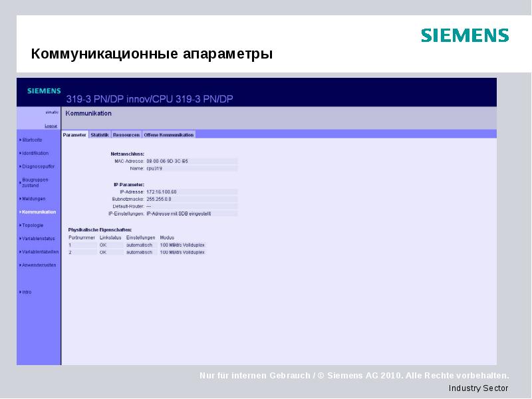Expand the Baugruppenzustand sidebar entry
The height and width of the screenshot is (399, 532).
coord(35,181)
